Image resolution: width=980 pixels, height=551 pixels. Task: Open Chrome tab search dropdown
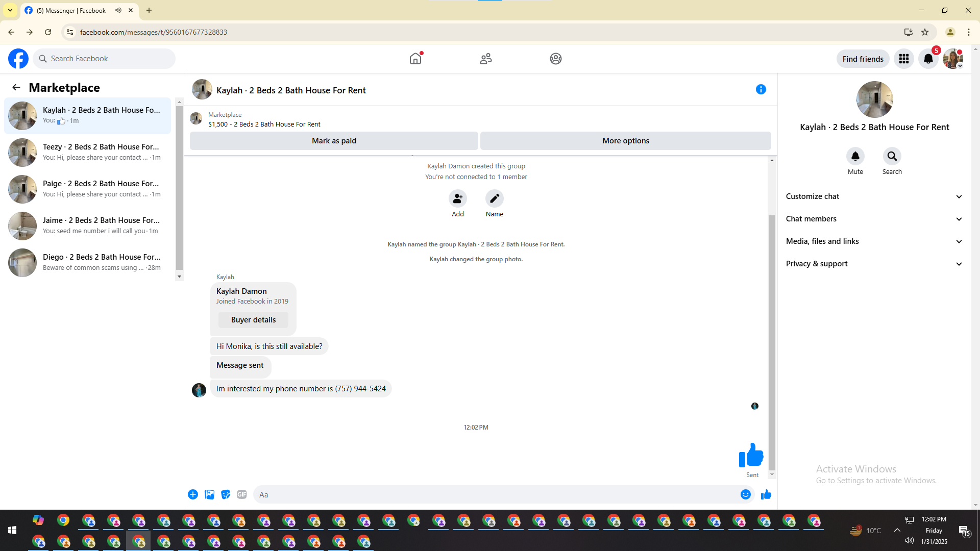pyautogui.click(x=10, y=10)
